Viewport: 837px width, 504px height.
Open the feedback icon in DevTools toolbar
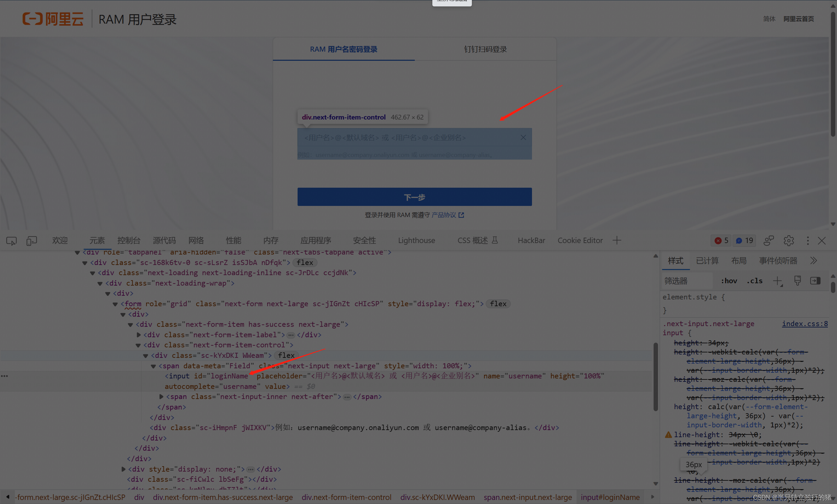pyautogui.click(x=768, y=241)
